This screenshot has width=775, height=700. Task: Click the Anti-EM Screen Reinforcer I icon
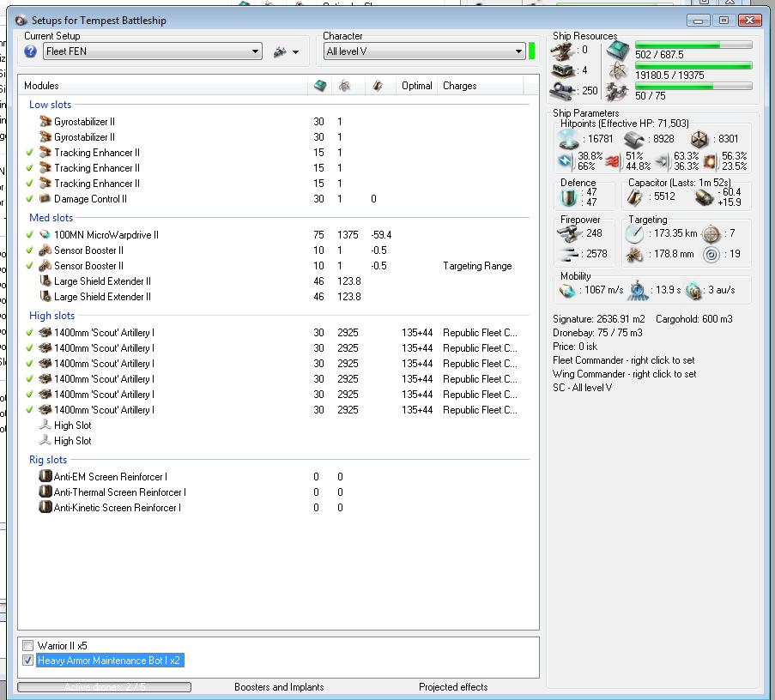point(45,476)
